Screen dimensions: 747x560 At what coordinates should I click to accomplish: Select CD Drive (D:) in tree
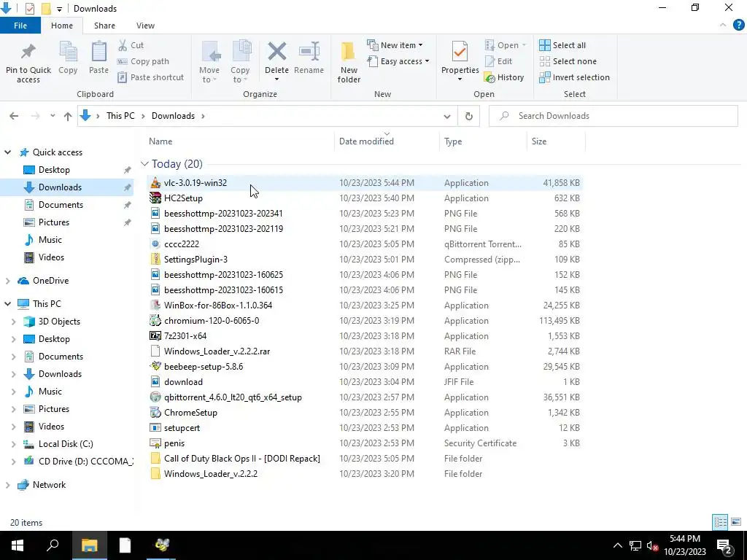[78, 462]
